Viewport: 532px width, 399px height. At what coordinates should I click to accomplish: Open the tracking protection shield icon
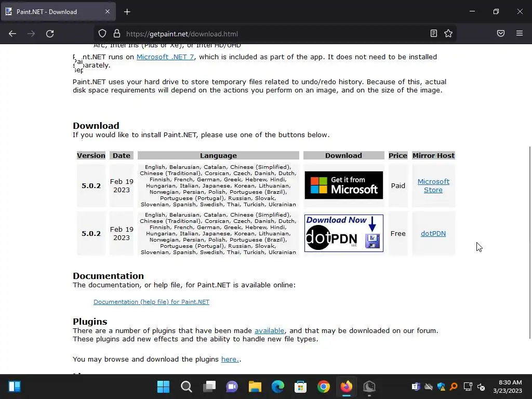[102, 34]
